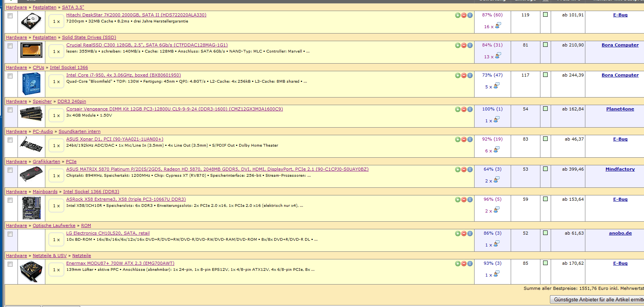Open the Grafikkarten breadcrumb link
This screenshot has width=644, height=307.
point(46,161)
